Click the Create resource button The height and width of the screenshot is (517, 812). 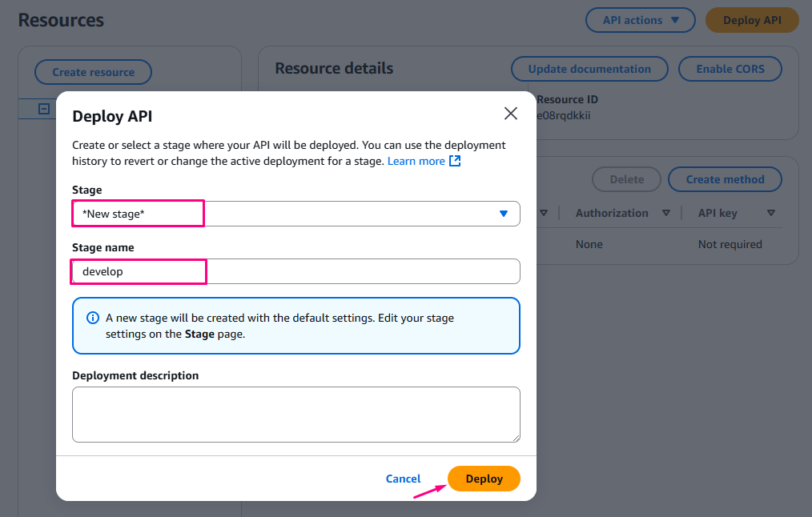(93, 72)
